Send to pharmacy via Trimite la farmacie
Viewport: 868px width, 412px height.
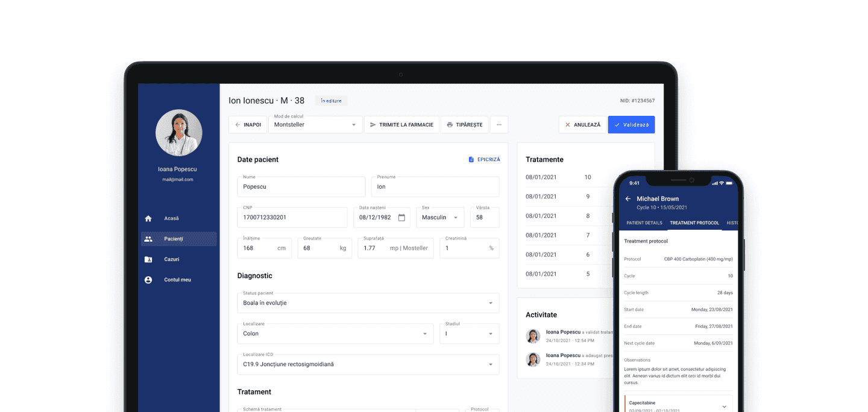coord(401,125)
